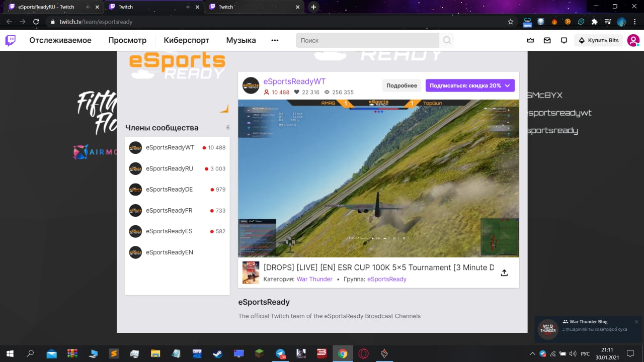Select member eSportsReadyFR in community list
This screenshot has width=644, height=362.
[177, 210]
